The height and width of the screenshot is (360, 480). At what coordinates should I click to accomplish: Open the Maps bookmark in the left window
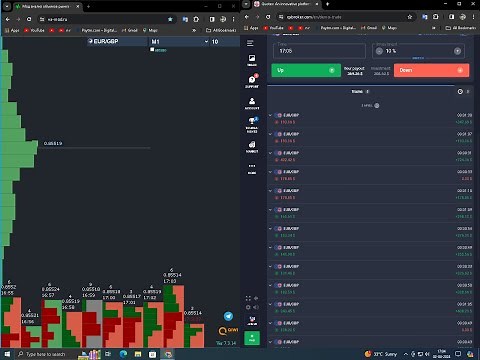coord(150,30)
